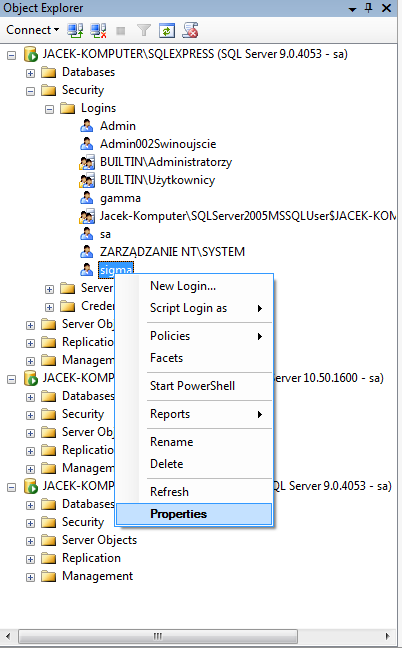402x648 pixels.
Task: Select ZARZĄDZANIE NT\SYSTEM login
Action: click(x=172, y=252)
